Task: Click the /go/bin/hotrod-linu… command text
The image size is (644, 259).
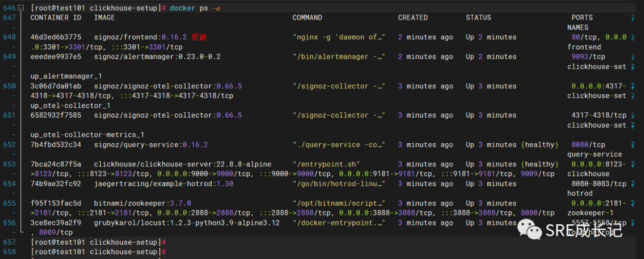Action: [x=339, y=184]
